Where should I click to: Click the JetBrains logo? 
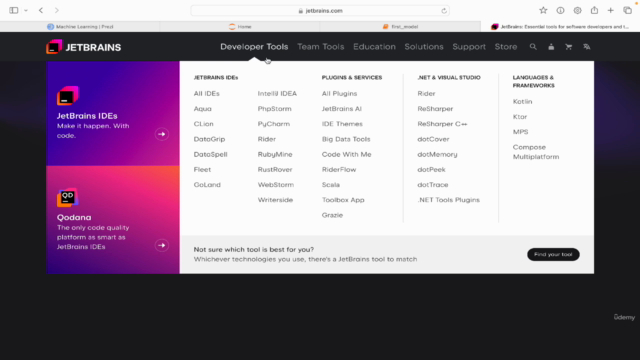click(84, 47)
